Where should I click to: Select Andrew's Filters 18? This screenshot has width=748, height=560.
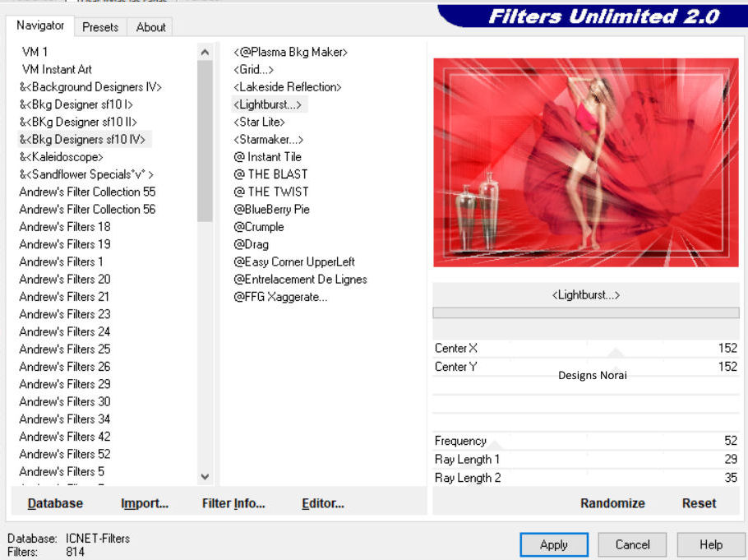point(65,227)
